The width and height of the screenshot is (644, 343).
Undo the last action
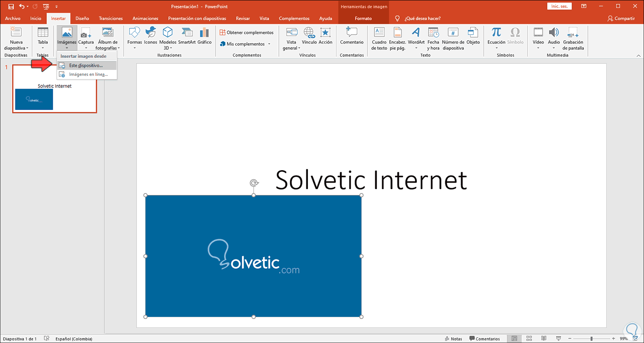pos(22,6)
